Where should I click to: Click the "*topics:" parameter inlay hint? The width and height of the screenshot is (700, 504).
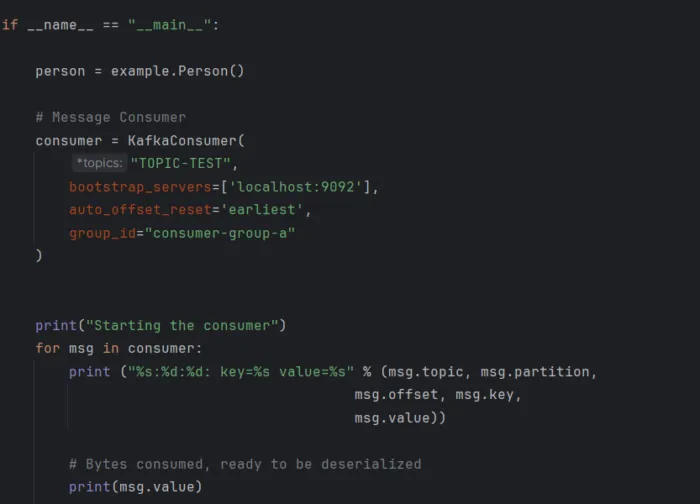pos(99,163)
